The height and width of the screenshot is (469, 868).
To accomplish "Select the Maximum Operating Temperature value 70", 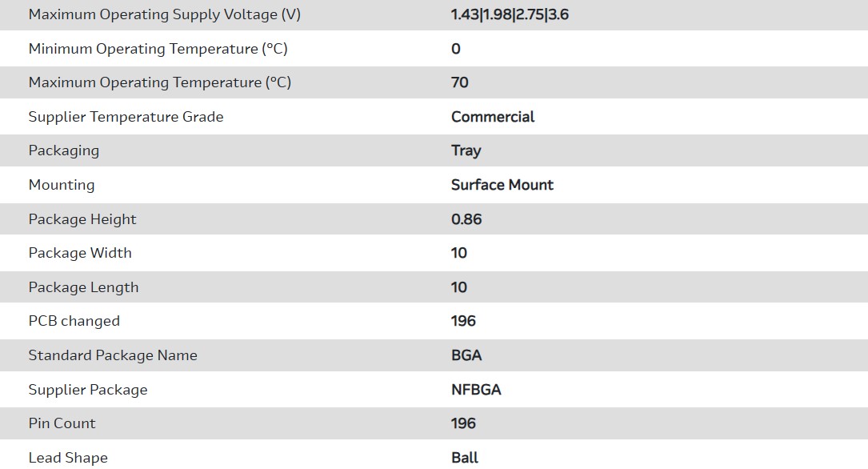I will (x=460, y=82).
